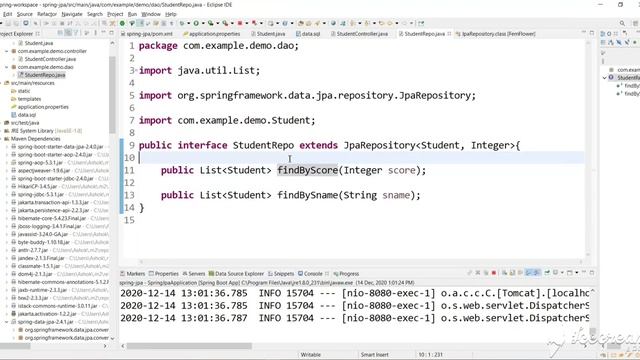Click the red Terminate square in Console toolbar

(494, 273)
